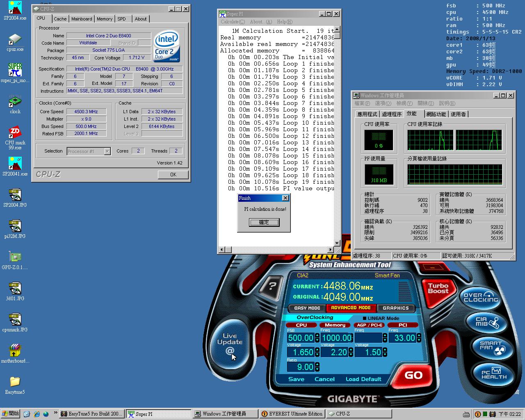This screenshot has height=420, width=525.
Task: Open Over Clocking section in EasyTune
Action: point(480,297)
